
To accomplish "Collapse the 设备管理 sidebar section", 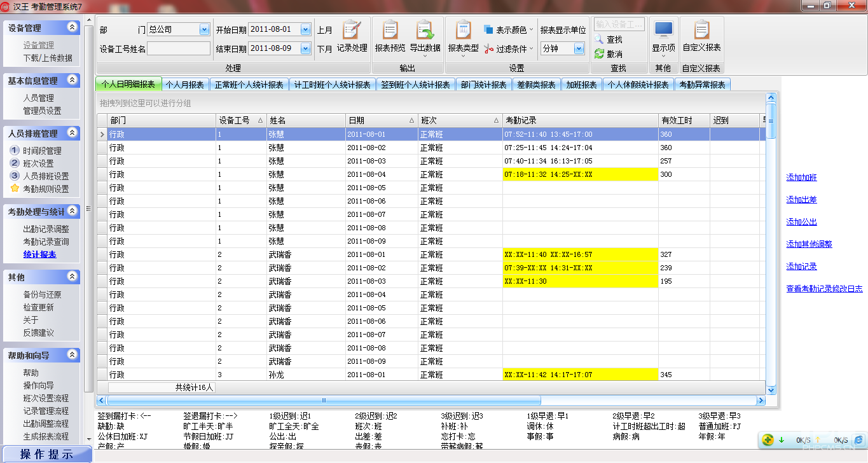I will [x=72, y=28].
